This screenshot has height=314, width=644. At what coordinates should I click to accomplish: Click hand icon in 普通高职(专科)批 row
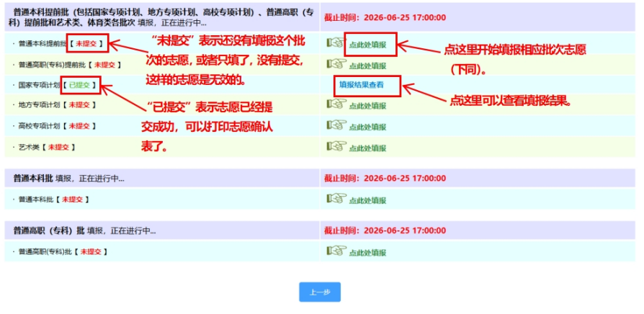[x=336, y=251]
